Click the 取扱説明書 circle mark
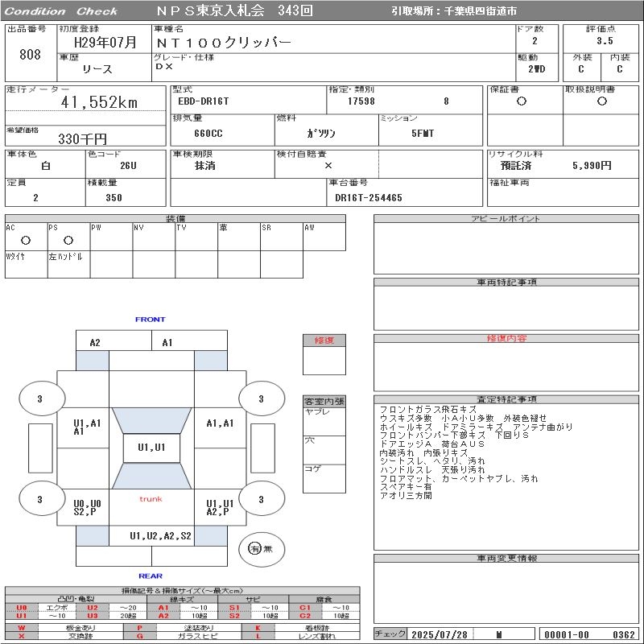Viewport: 644px width, 644px height. (601, 101)
